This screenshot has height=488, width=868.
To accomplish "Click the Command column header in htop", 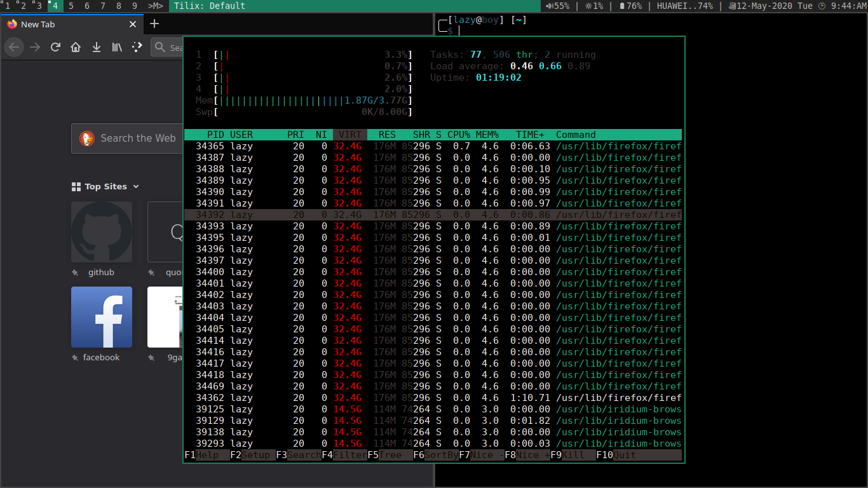I will pos(576,135).
